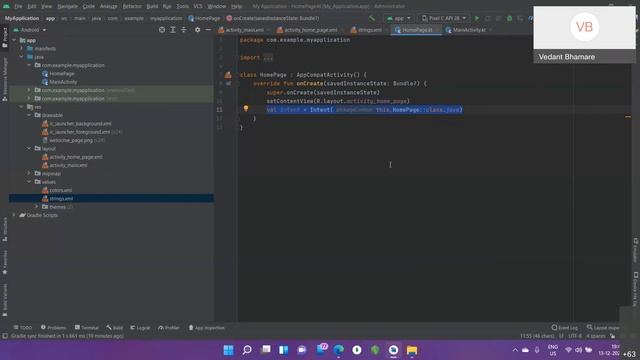Open Project panel settings gear
Image resolution: width=640 pixels, height=360 pixels.
point(198,30)
